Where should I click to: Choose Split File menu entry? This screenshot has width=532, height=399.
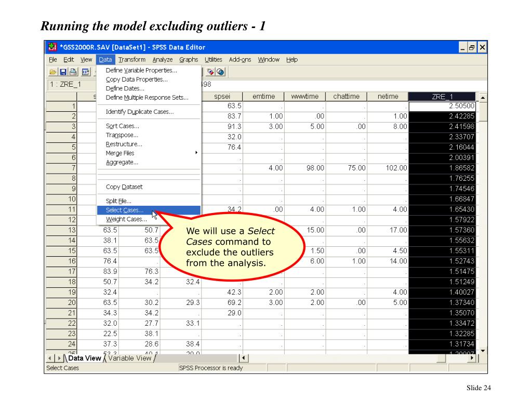pos(149,201)
